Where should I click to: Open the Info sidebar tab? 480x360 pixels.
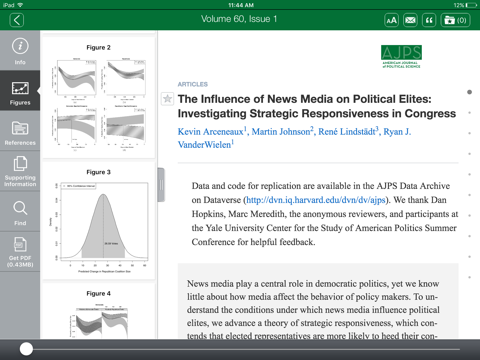[20, 51]
